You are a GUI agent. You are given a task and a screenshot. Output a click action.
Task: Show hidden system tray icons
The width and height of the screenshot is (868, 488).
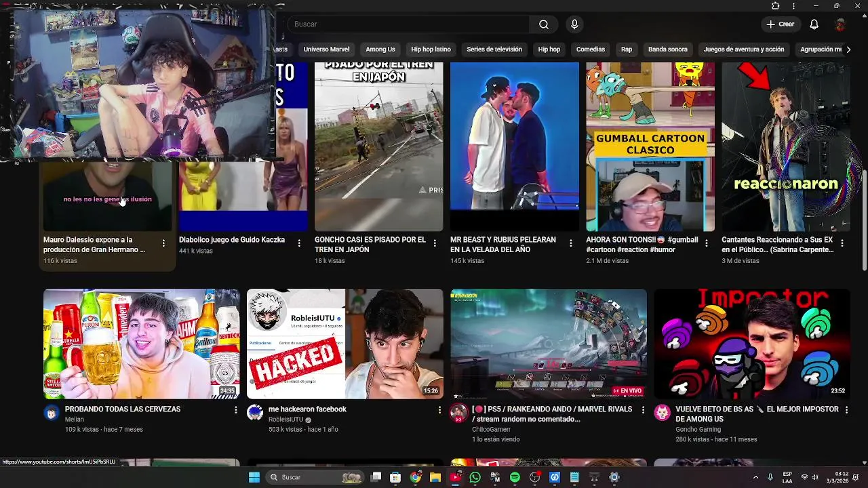click(755, 477)
